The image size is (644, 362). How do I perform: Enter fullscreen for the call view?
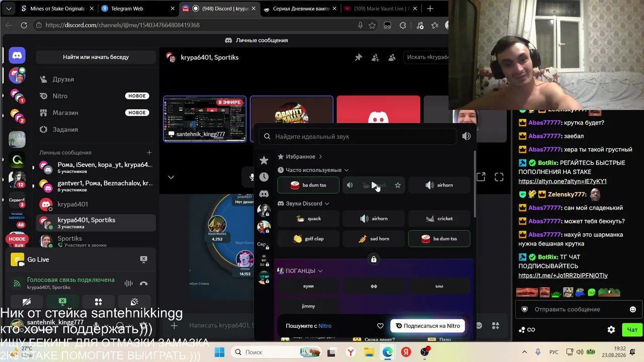[x=499, y=177]
